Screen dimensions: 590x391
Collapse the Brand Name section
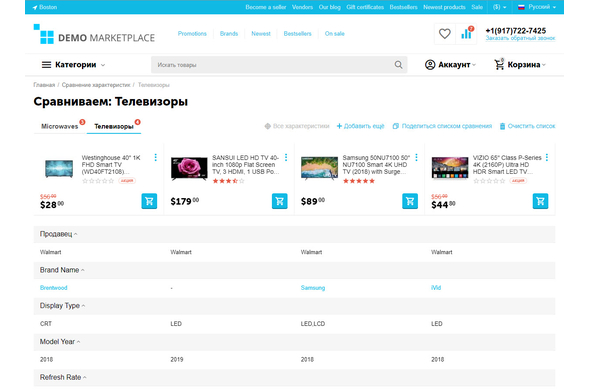pos(62,270)
